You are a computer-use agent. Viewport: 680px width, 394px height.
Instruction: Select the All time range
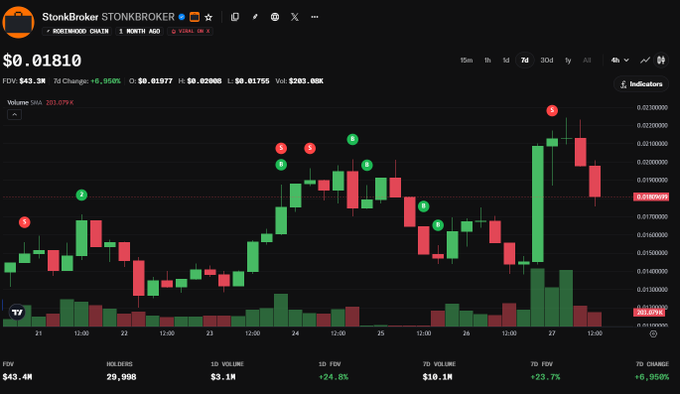click(587, 60)
